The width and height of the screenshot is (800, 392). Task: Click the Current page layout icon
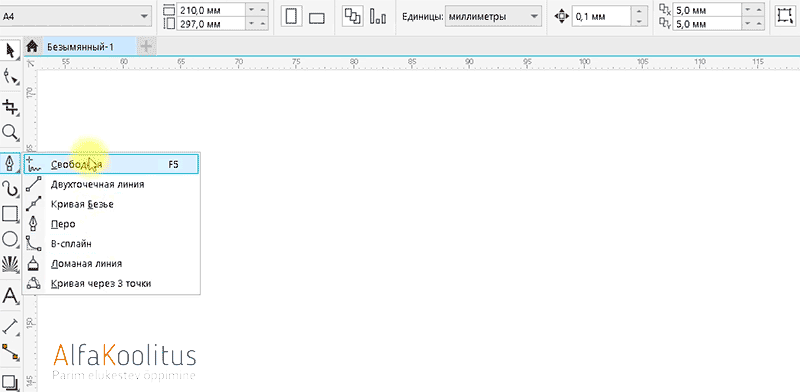(x=378, y=16)
